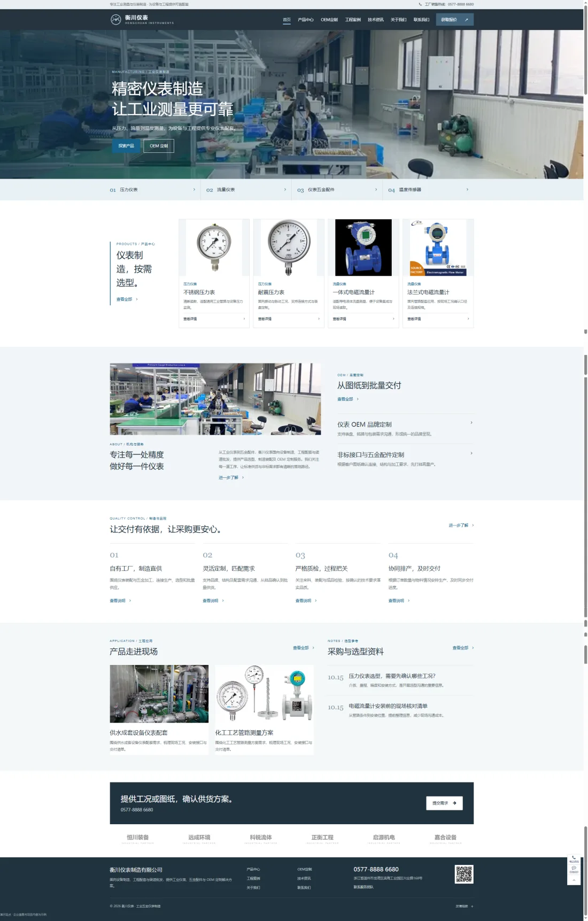The width and height of the screenshot is (588, 921).
Task: Click 查看说明 under 灵活定制，匹配需求
Action: point(213,601)
